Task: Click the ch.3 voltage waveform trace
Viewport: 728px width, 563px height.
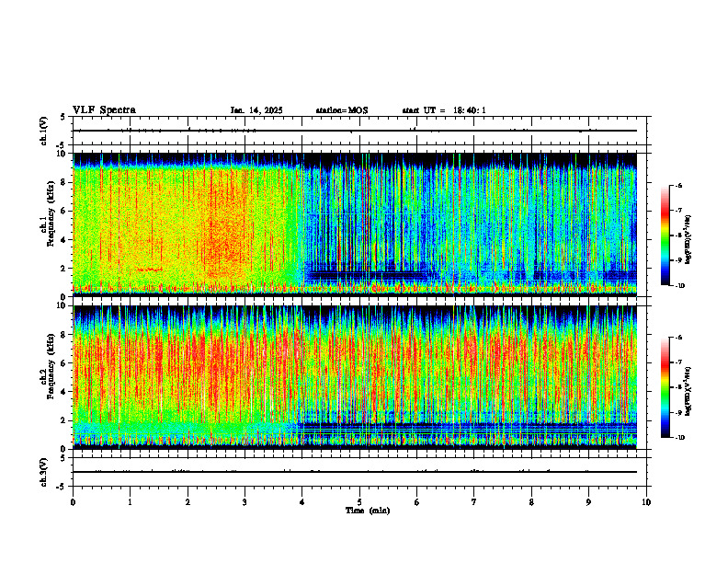Action: point(355,472)
